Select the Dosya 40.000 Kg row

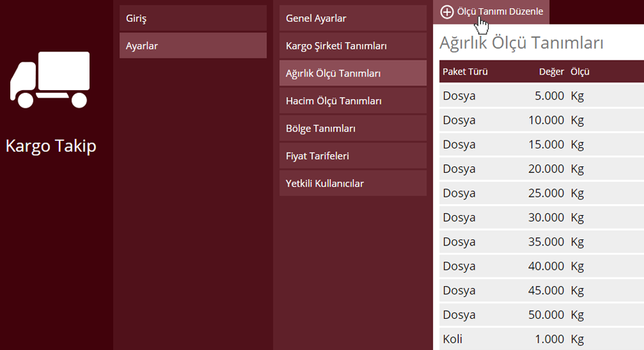point(542,266)
